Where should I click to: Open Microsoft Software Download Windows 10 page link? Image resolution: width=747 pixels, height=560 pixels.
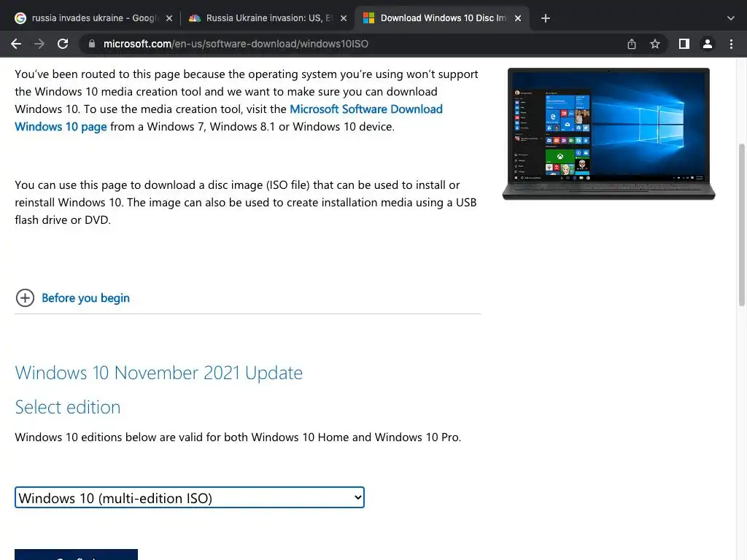(x=228, y=117)
